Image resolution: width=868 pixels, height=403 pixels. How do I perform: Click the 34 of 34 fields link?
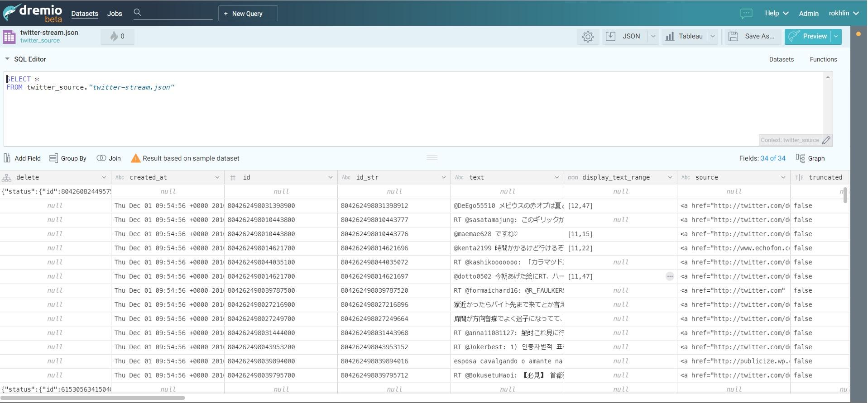tap(773, 158)
